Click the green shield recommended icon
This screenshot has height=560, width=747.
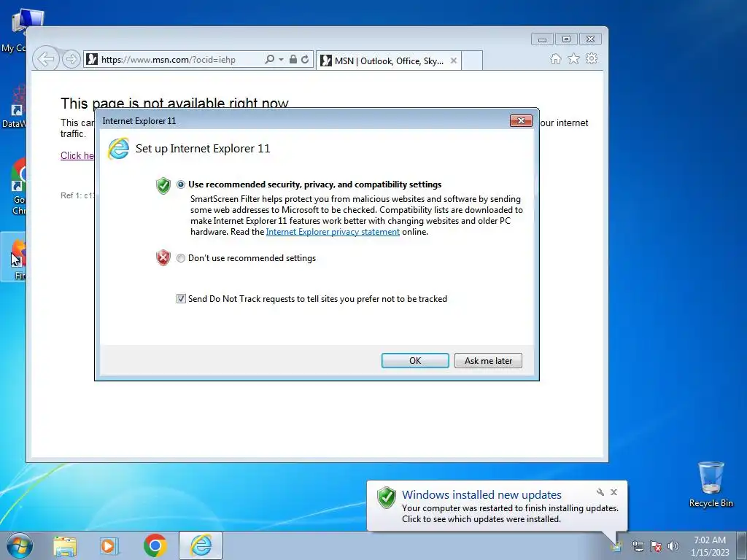[x=163, y=185]
